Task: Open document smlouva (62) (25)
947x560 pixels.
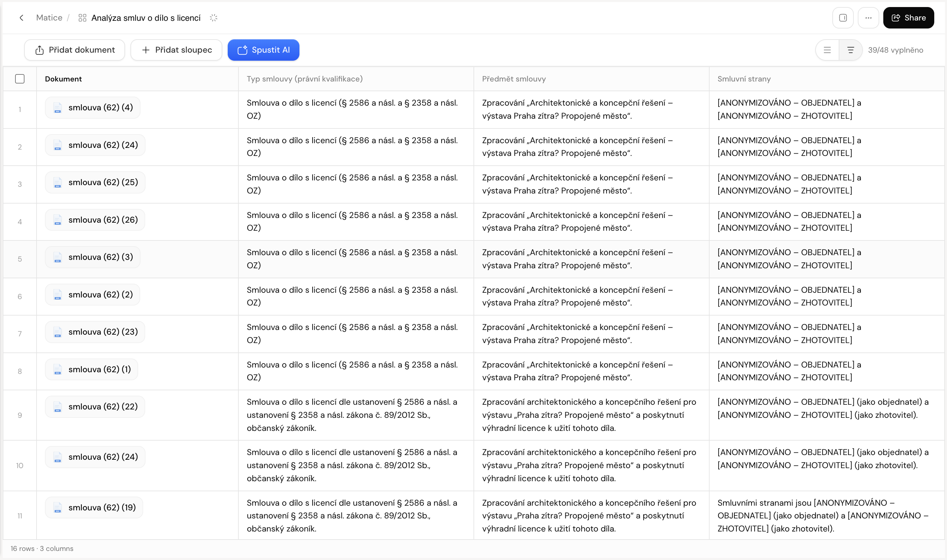Action: pyautogui.click(x=95, y=182)
